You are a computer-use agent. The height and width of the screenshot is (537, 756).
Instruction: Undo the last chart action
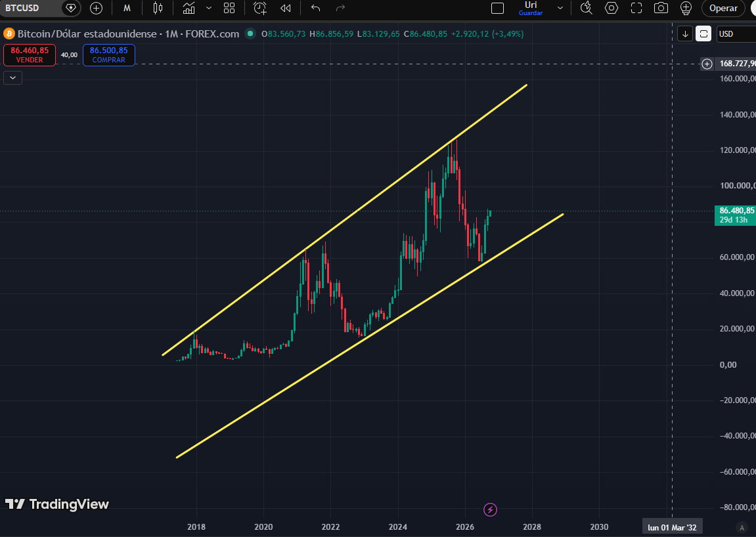click(315, 8)
